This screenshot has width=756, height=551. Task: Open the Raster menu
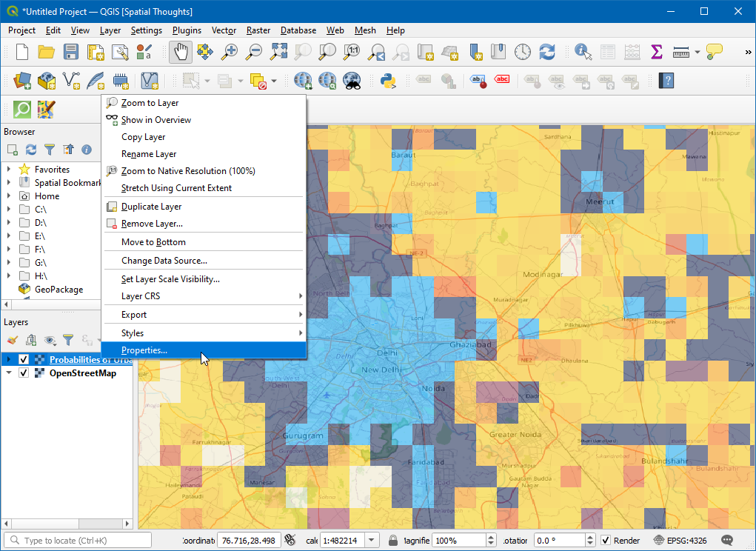[258, 30]
